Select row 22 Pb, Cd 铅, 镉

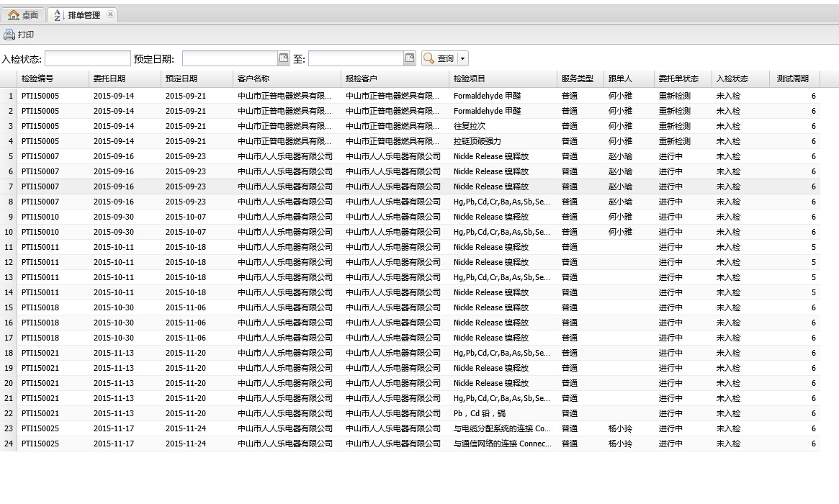tap(480, 413)
